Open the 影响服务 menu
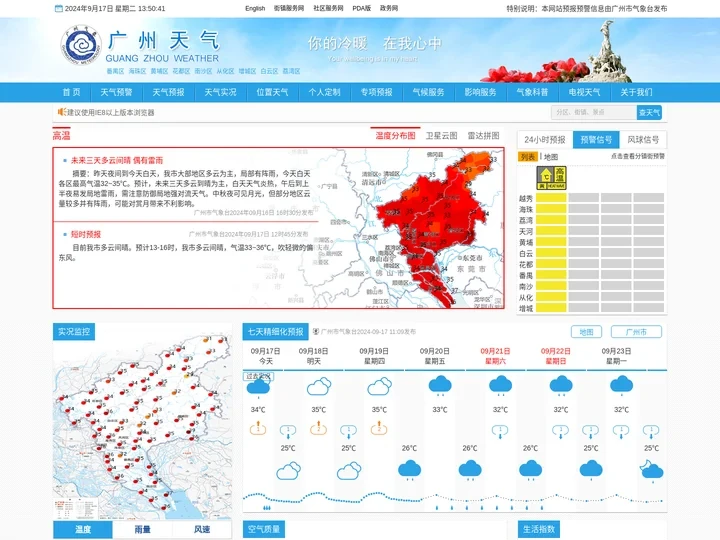This screenshot has height=540, width=720. coord(480,92)
